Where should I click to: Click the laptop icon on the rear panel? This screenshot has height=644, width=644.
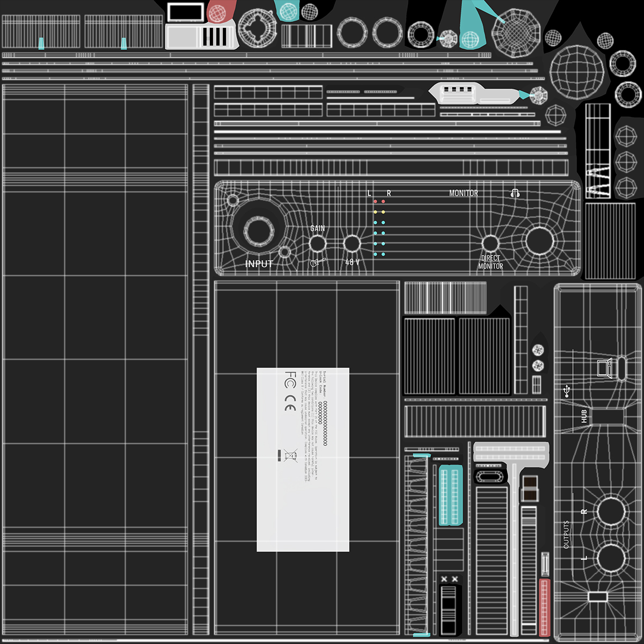click(605, 368)
